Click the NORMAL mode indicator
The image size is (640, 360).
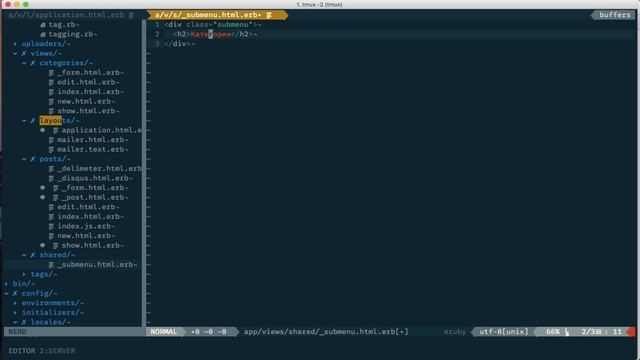(164, 332)
